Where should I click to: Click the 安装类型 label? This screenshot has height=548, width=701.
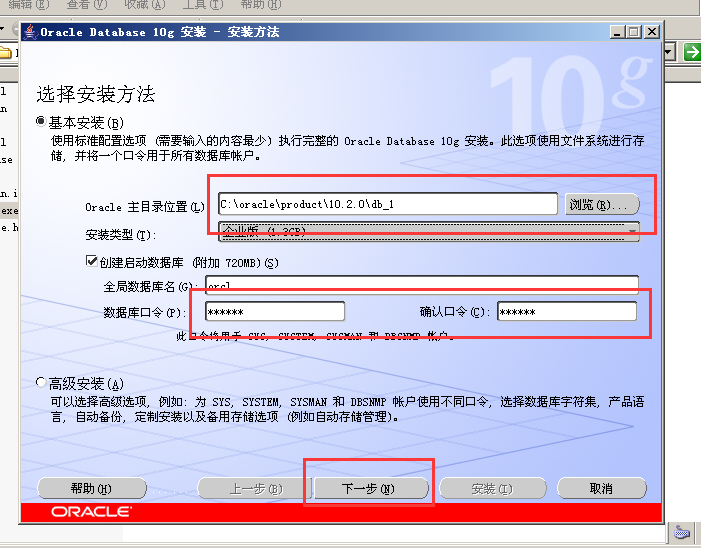pyautogui.click(x=120, y=234)
